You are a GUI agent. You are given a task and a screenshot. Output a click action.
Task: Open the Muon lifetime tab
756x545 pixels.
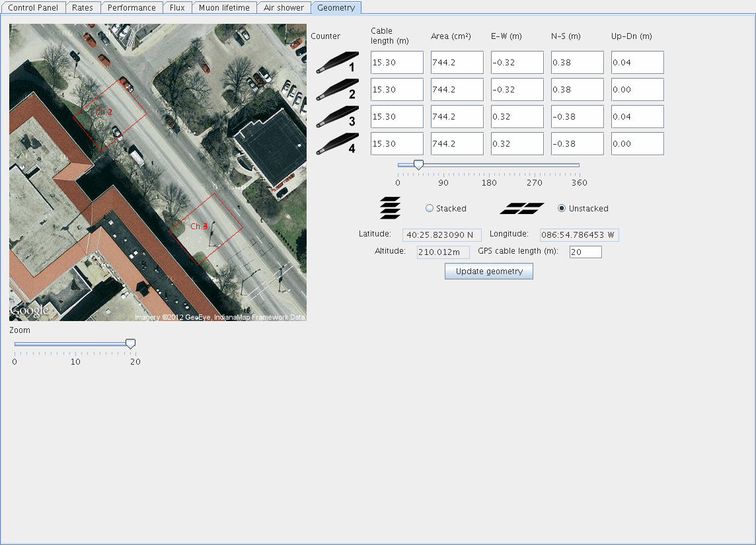[x=225, y=8]
